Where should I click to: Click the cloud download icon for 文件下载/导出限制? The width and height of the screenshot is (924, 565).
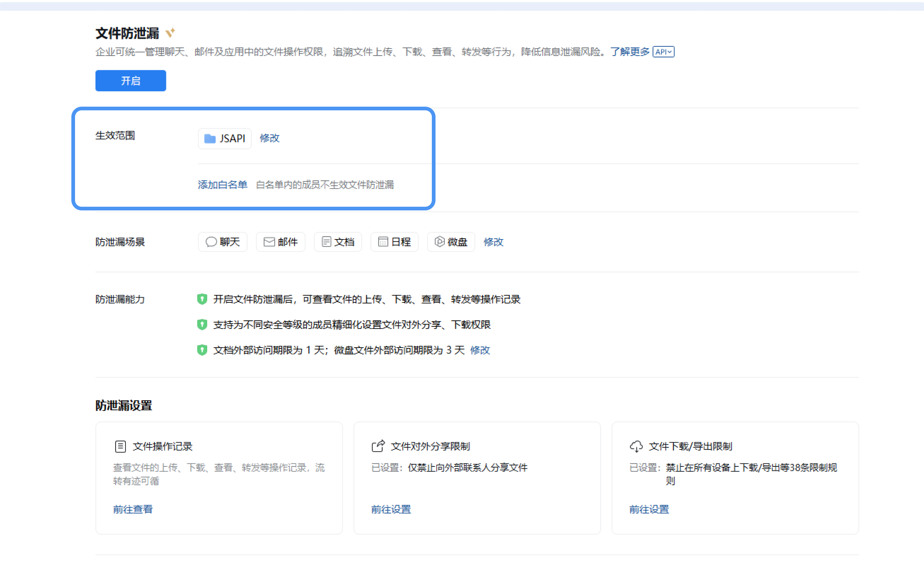click(x=636, y=447)
